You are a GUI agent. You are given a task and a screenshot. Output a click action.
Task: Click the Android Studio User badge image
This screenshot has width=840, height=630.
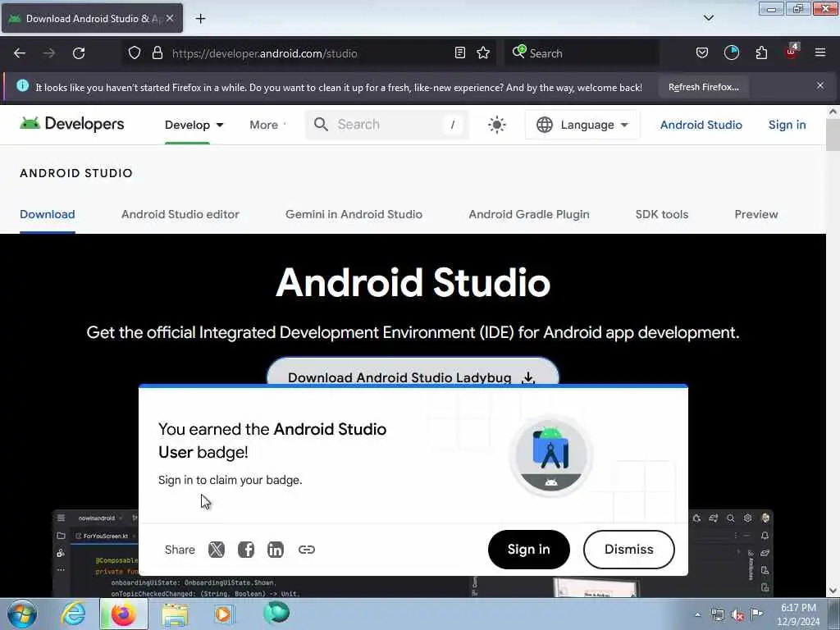[550, 454]
